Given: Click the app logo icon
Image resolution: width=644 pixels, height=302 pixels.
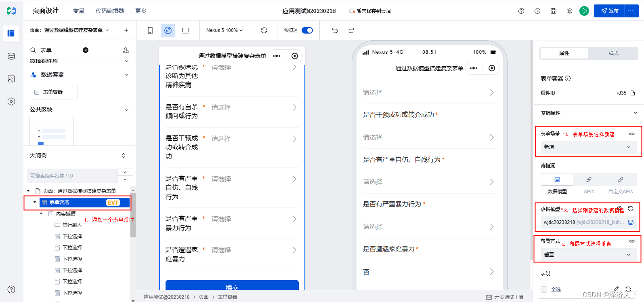Looking at the screenshot, I should click(11, 11).
